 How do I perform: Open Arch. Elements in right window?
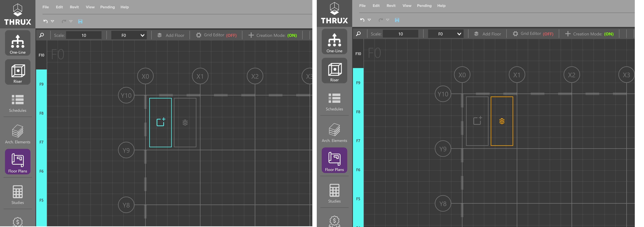[334, 133]
